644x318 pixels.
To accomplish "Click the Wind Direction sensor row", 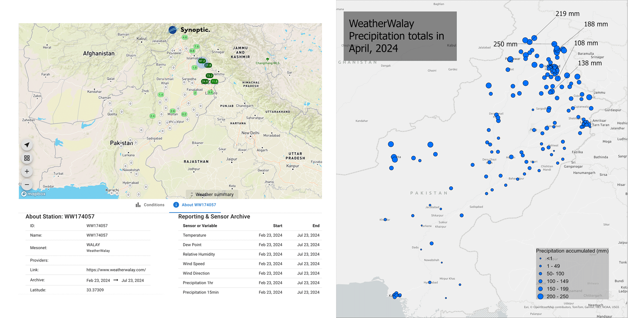I will (250, 273).
